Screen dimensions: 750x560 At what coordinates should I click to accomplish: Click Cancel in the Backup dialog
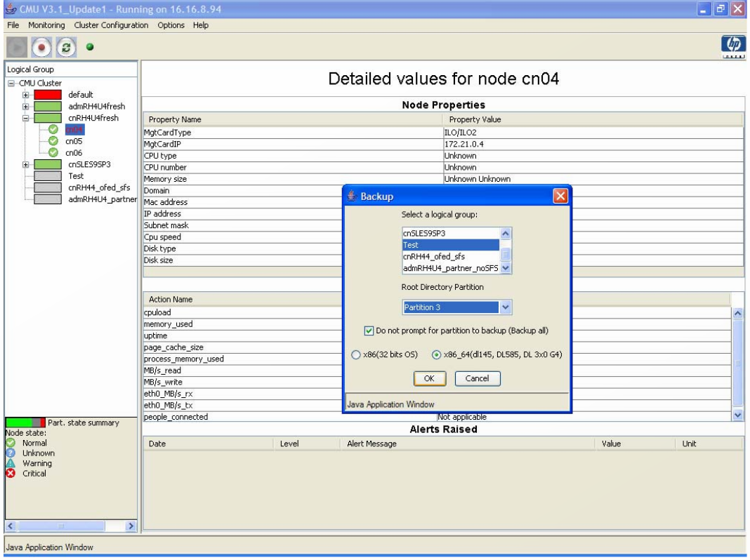478,378
